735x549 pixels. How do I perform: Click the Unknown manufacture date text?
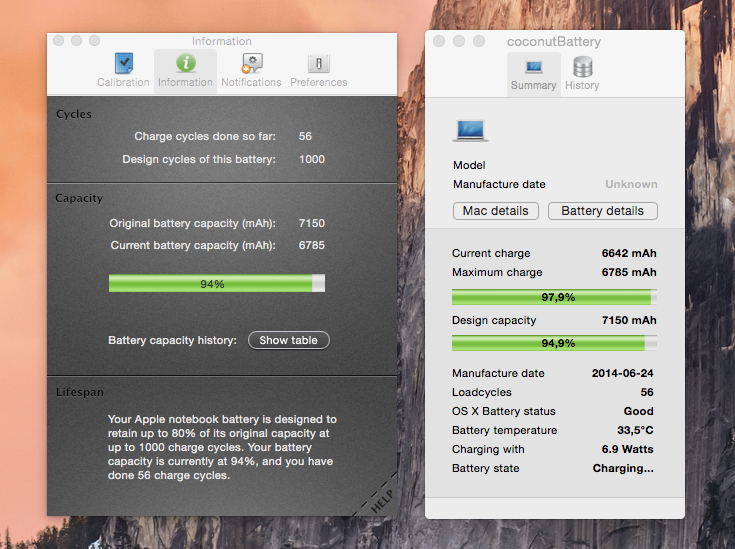click(631, 184)
